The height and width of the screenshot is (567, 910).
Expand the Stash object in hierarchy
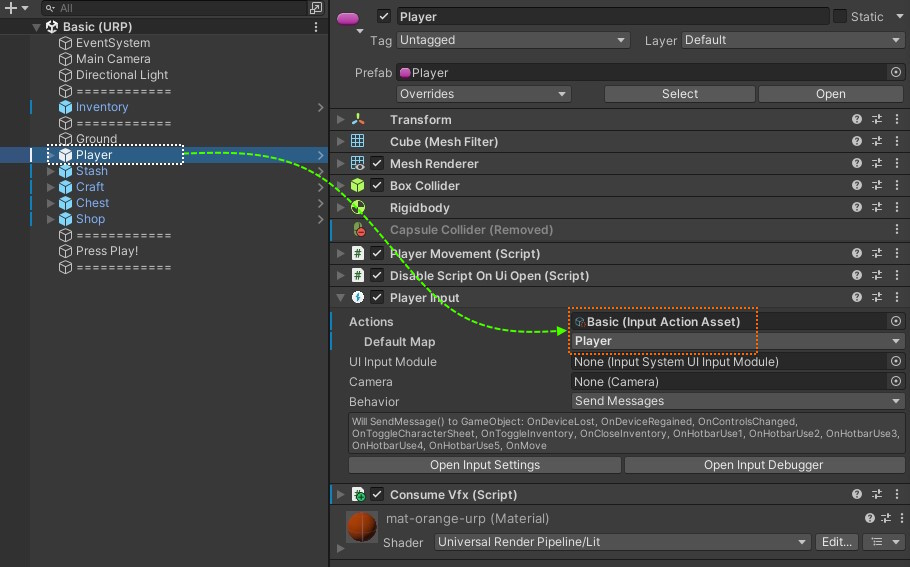coord(52,171)
